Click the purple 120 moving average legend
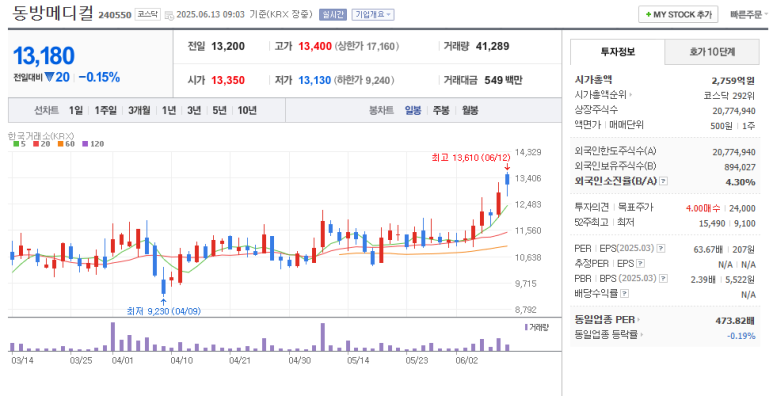Viewport: 773px width, 396px height. pyautogui.click(x=93, y=144)
